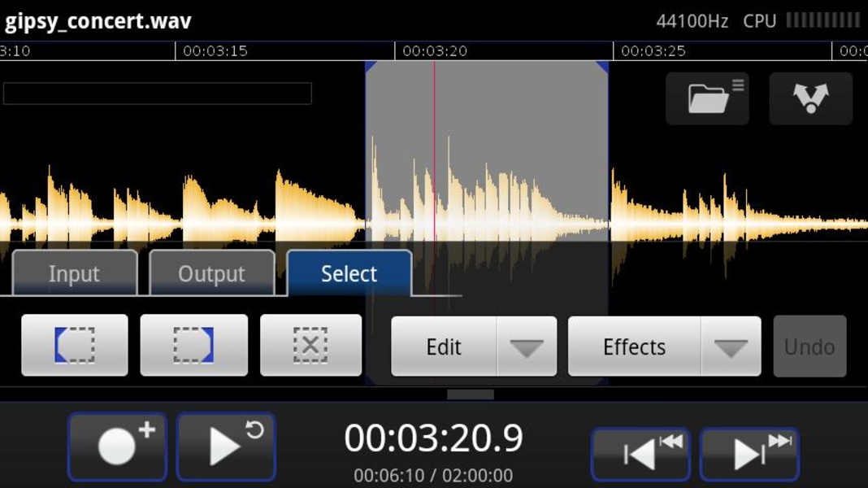Skip forward to next marker

[x=749, y=454]
